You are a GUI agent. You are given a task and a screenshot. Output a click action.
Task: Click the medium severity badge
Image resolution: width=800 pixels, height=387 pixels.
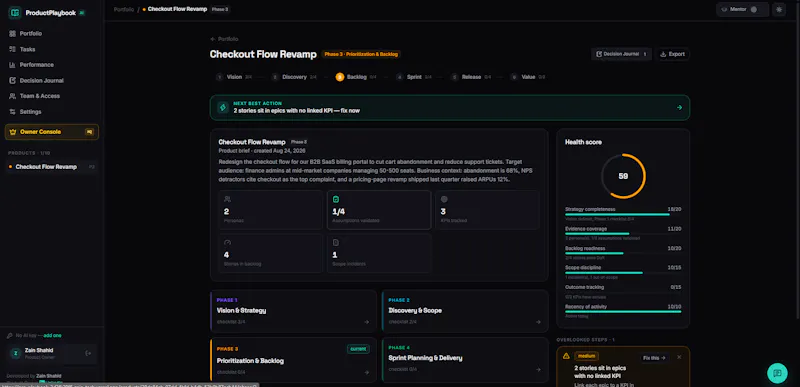pyautogui.click(x=587, y=356)
